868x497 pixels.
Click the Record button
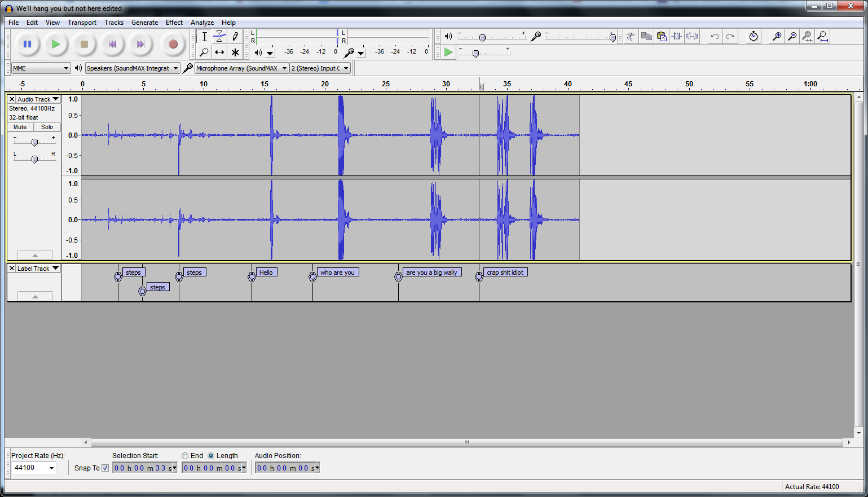(173, 44)
